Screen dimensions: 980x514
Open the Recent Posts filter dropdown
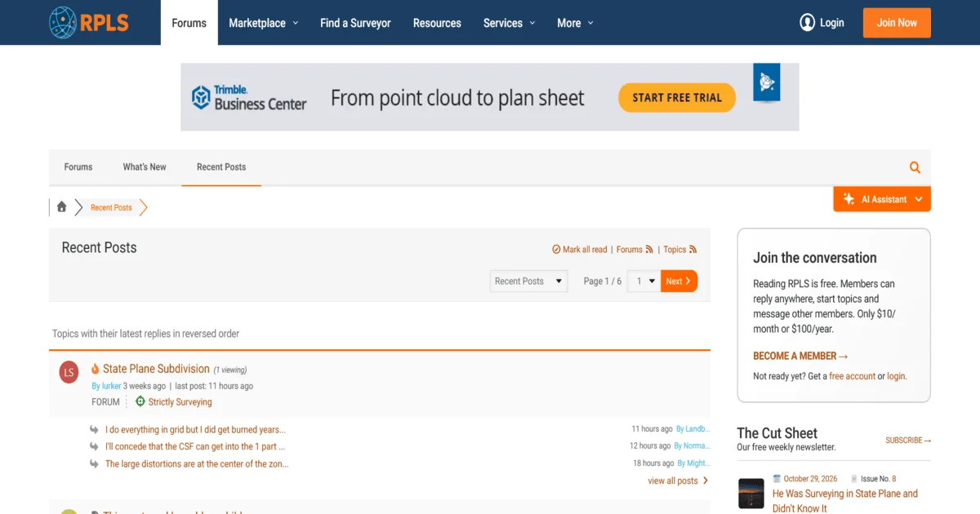coord(528,281)
